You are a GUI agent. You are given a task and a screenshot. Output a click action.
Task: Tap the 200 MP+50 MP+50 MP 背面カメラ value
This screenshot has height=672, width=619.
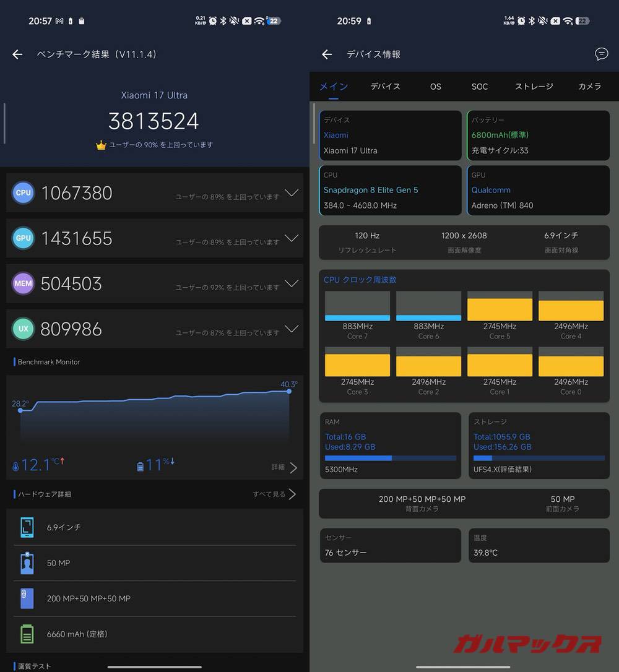(x=422, y=499)
